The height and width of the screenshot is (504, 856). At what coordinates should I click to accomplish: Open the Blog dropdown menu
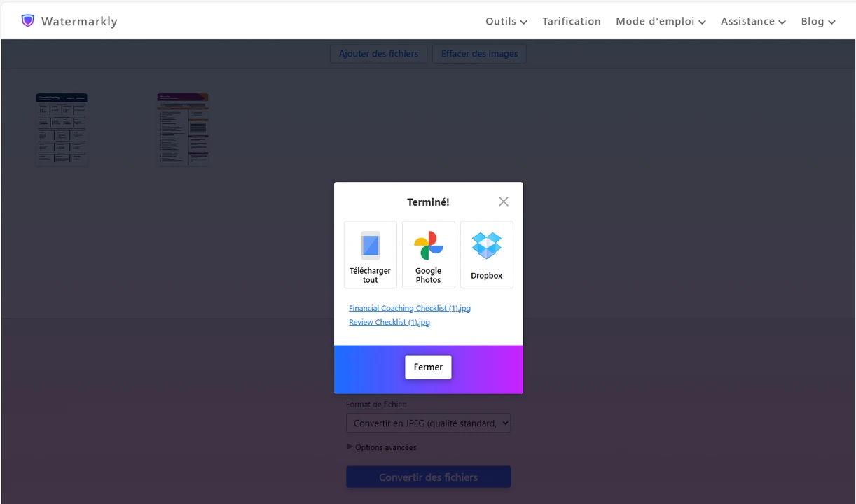[817, 22]
